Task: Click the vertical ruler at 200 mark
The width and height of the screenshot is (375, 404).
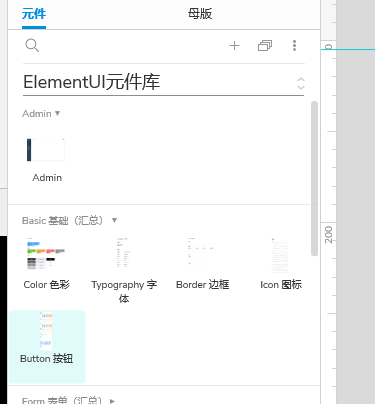Action: point(328,234)
